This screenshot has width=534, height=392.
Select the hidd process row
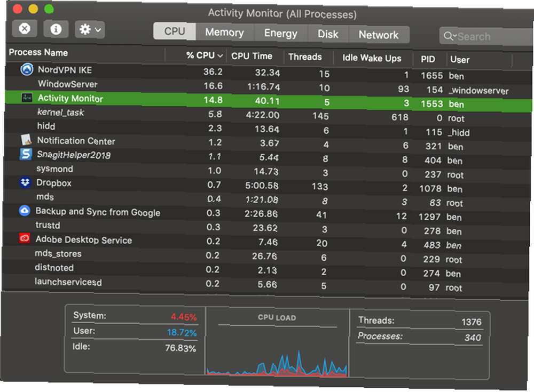[268, 129]
